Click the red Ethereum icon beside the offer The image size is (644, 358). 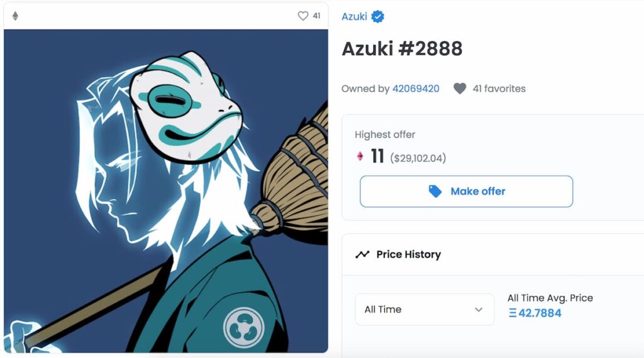[360, 156]
